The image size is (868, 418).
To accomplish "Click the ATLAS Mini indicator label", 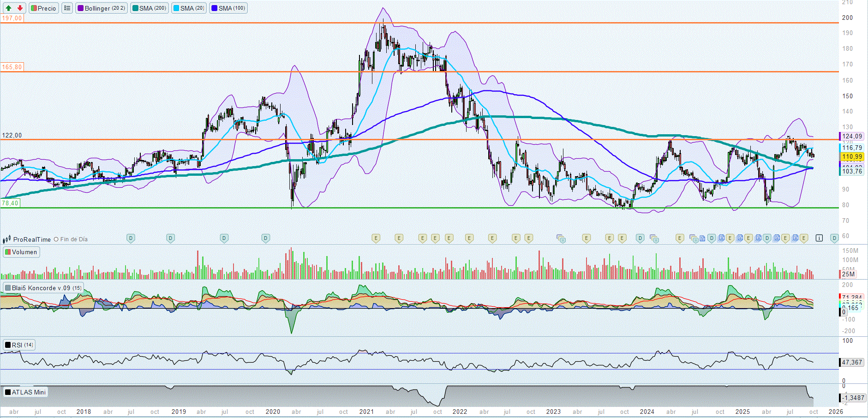I will pyautogui.click(x=25, y=392).
